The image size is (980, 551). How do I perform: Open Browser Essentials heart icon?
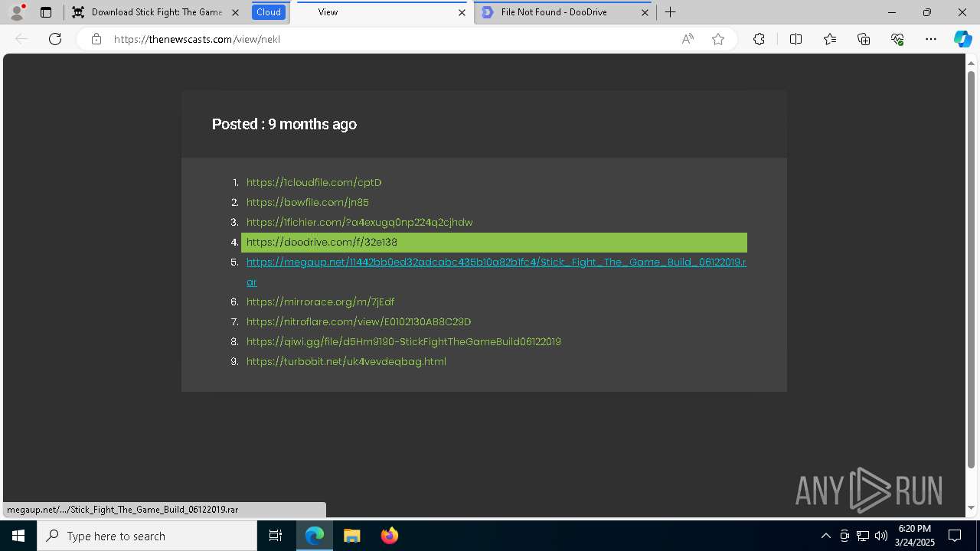click(x=897, y=39)
